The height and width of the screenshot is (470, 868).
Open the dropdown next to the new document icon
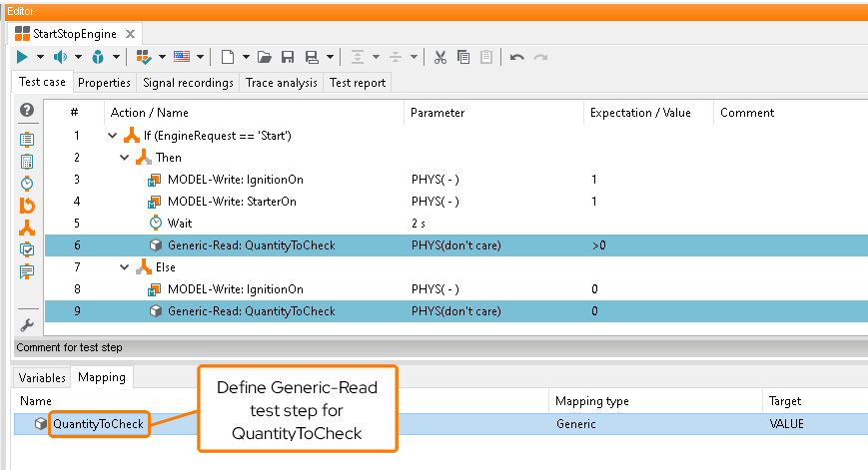click(x=246, y=57)
